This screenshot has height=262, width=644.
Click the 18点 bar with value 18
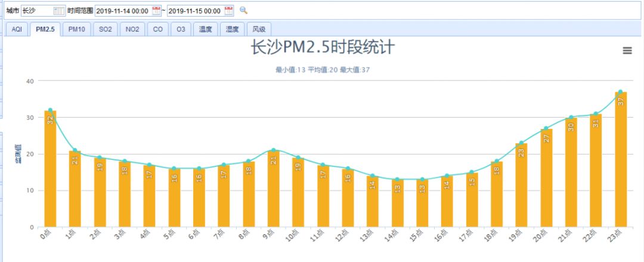pos(497,194)
